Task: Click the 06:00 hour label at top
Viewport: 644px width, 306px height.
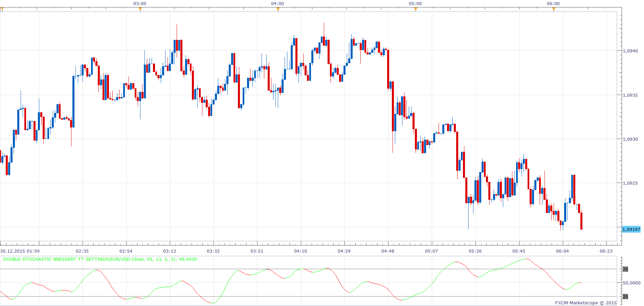Action: (553, 3)
